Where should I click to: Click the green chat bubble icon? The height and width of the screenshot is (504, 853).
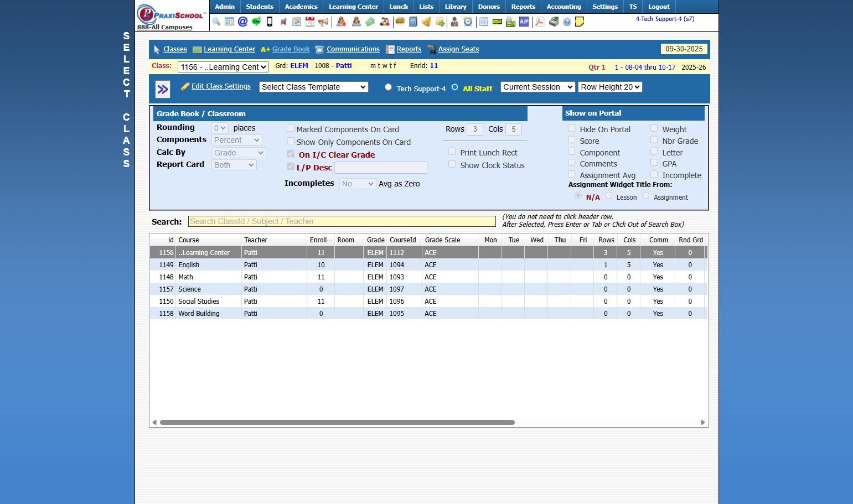click(256, 22)
